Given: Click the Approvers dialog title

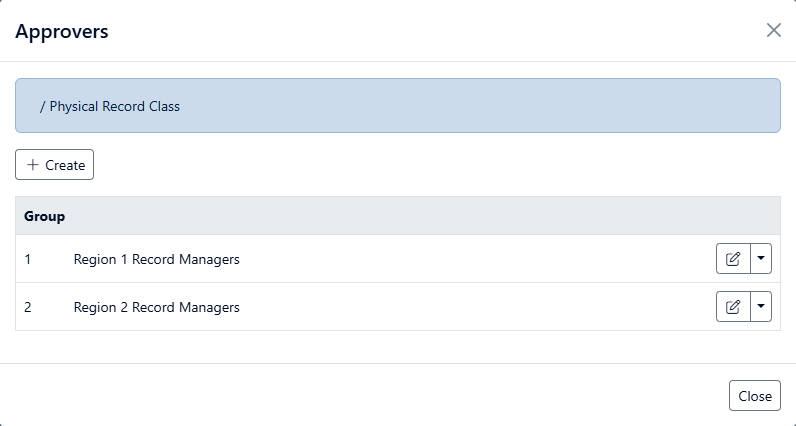Looking at the screenshot, I should click(61, 32).
